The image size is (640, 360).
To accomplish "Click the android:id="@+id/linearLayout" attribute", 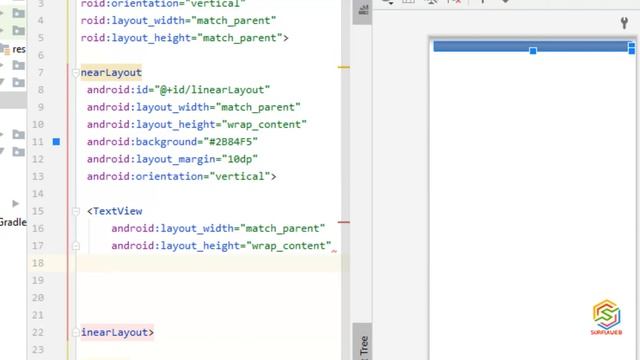I will (178, 90).
